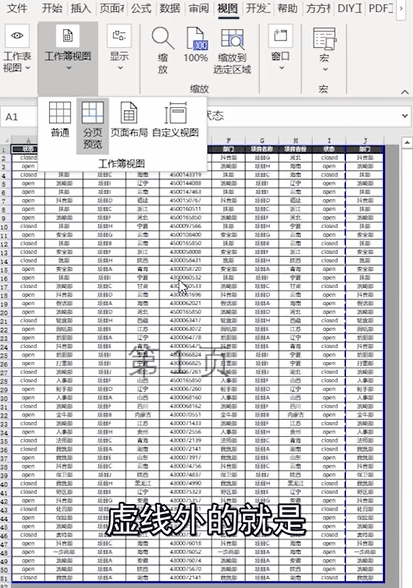Open the 数据 ribbon tab
The image size is (413, 588).
pos(170,8)
